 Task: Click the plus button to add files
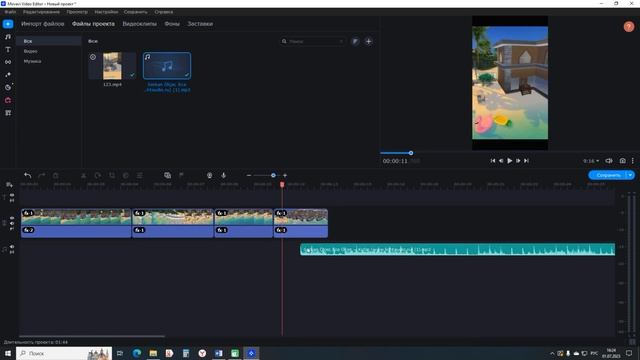click(x=368, y=41)
